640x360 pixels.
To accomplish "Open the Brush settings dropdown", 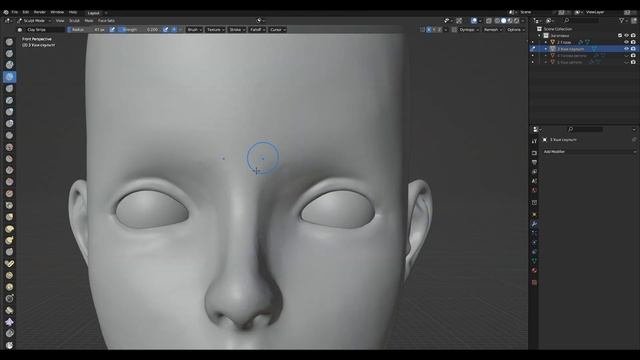I will pyautogui.click(x=194, y=30).
